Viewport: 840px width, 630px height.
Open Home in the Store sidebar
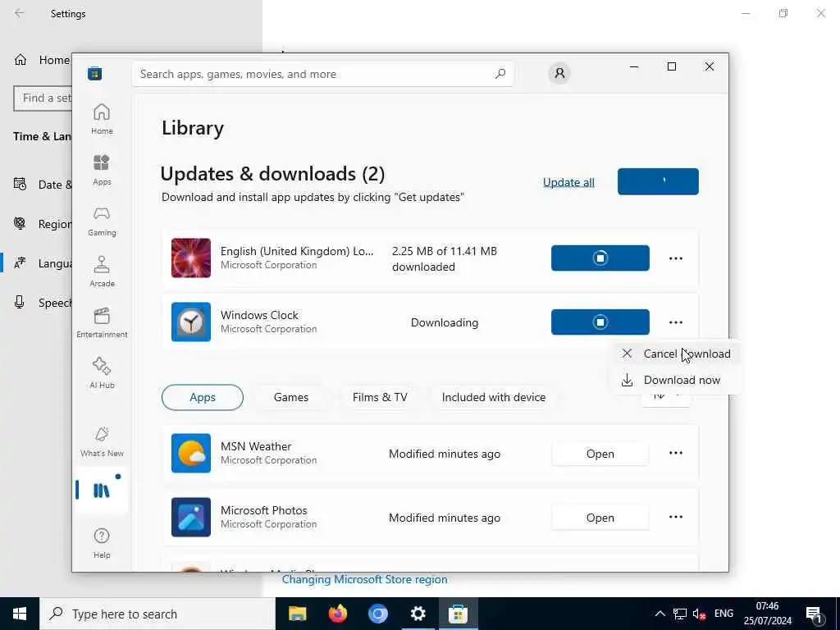click(102, 119)
